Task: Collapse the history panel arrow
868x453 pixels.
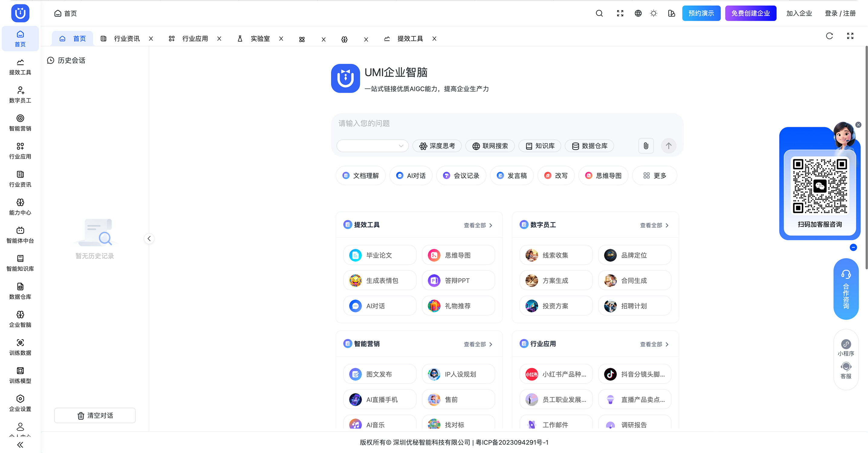Action: click(149, 238)
